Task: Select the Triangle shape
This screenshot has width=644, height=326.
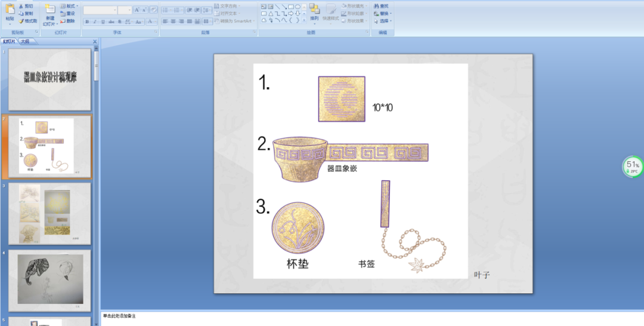Action: 271,14
